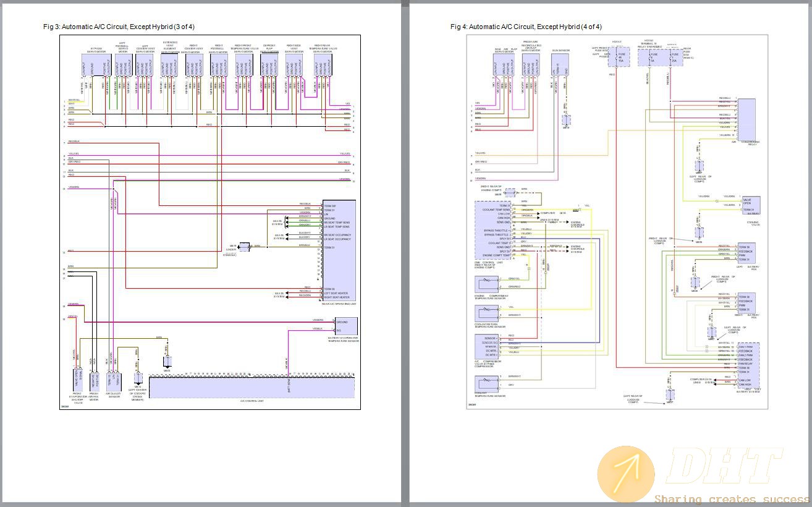Viewport: 812px width, 507px height.
Task: Click the RIGHT BATTERY FAN connector box
Action: pos(746,302)
